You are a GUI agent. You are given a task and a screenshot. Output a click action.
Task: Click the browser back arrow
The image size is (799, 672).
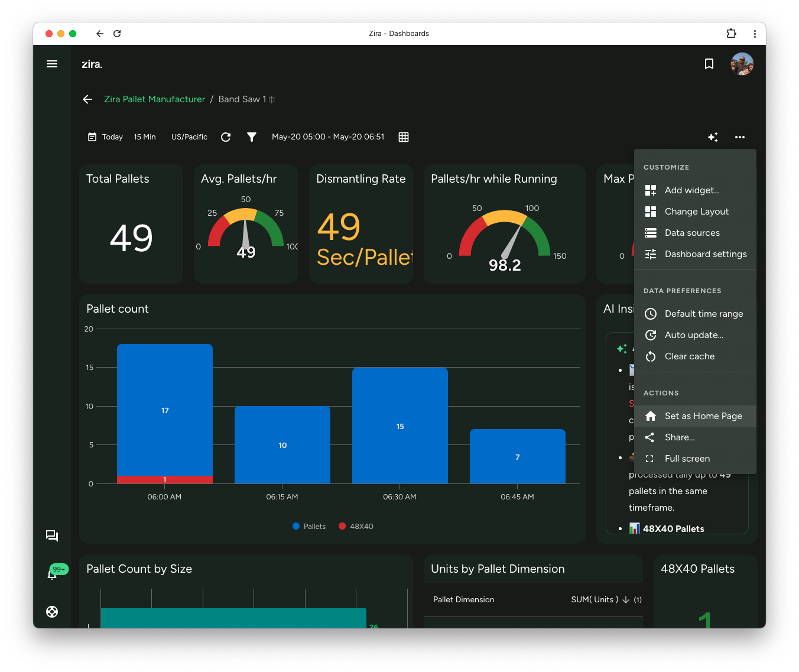[x=100, y=34]
